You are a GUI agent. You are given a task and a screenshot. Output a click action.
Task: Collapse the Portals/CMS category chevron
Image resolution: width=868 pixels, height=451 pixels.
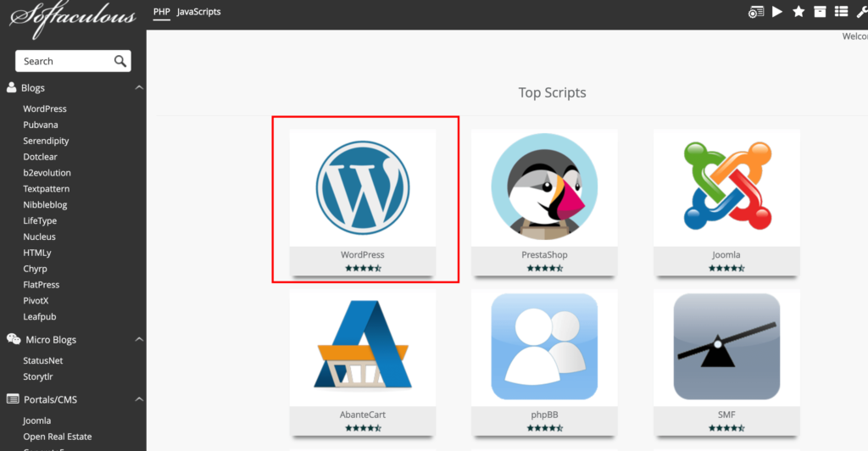(x=139, y=399)
